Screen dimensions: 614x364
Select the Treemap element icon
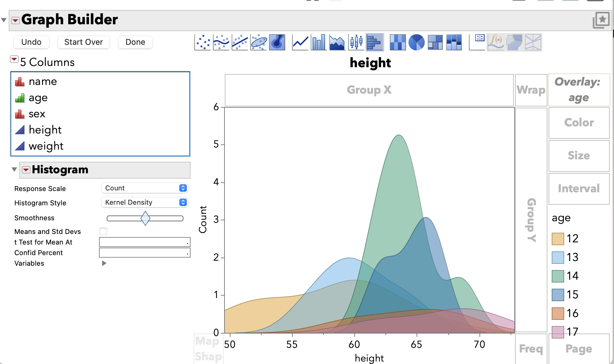point(435,42)
